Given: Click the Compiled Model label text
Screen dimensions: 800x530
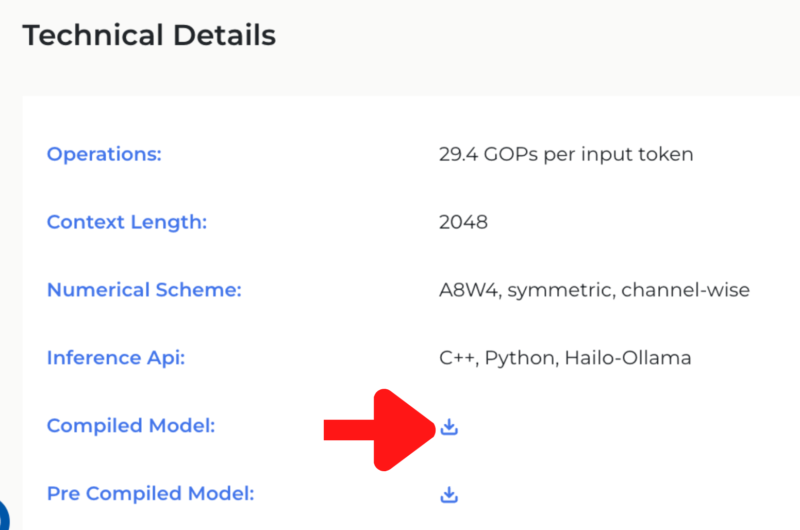Looking at the screenshot, I should click(131, 426).
